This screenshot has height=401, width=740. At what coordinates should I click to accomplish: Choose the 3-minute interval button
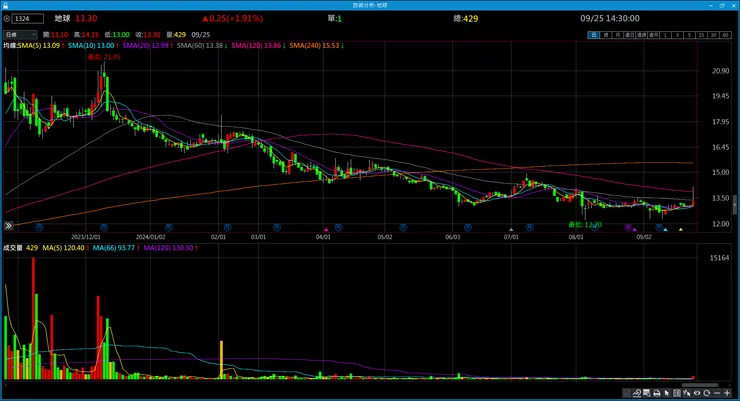(x=677, y=35)
